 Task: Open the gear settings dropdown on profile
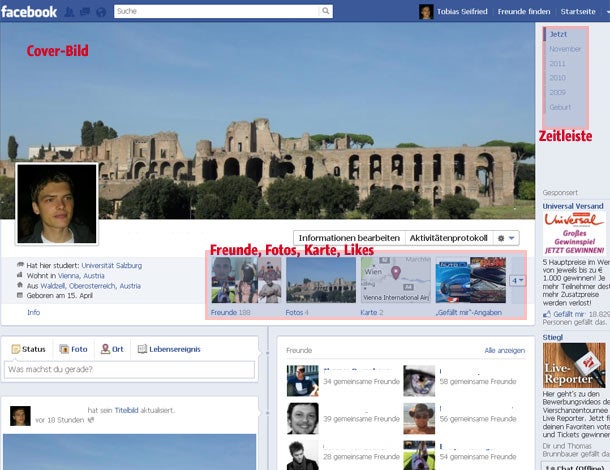pyautogui.click(x=506, y=238)
